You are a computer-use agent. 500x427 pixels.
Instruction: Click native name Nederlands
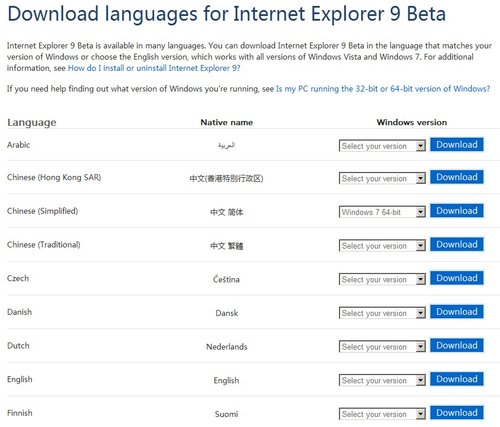pyautogui.click(x=227, y=347)
